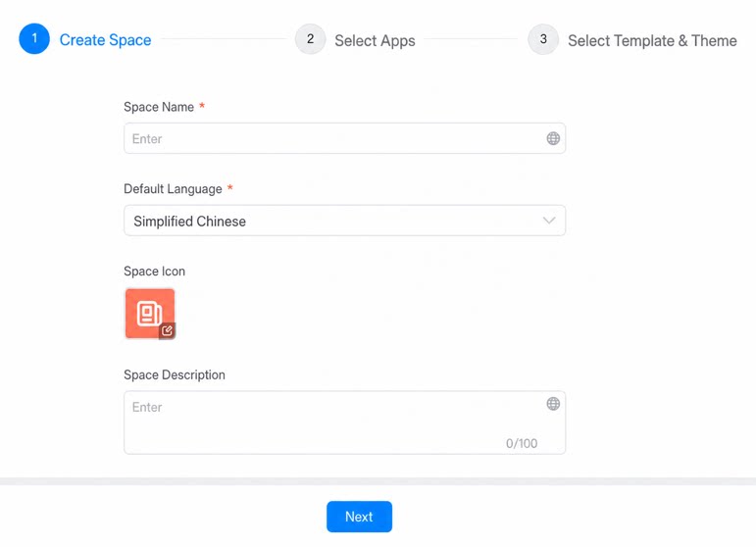
Task: Click the edit pencil badge on space icon
Action: (167, 330)
